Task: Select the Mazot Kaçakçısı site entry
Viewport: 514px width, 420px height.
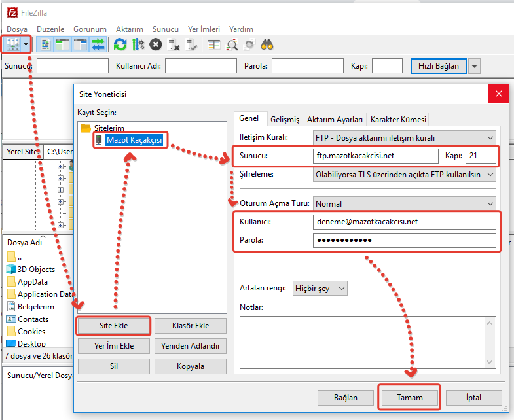Action: pos(134,139)
